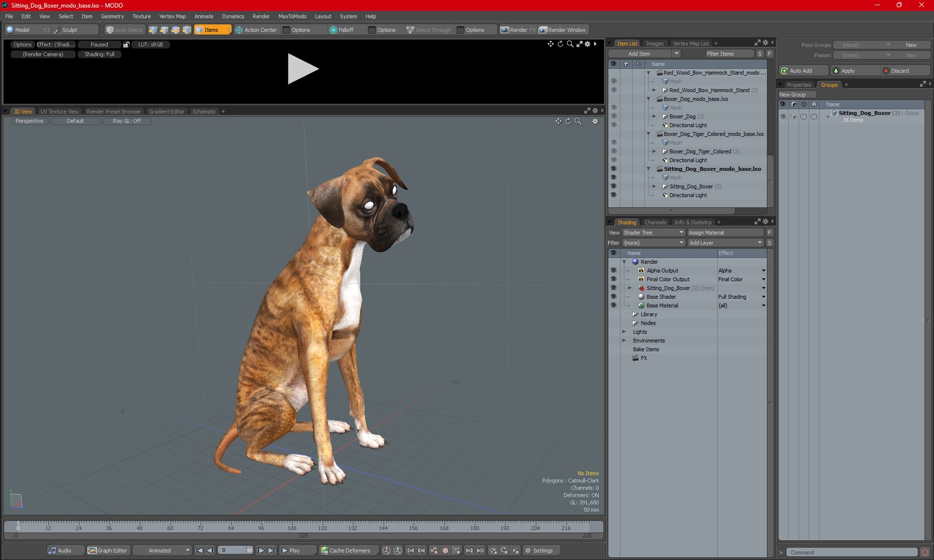Click 3D viewport pan move icon

coord(558,121)
